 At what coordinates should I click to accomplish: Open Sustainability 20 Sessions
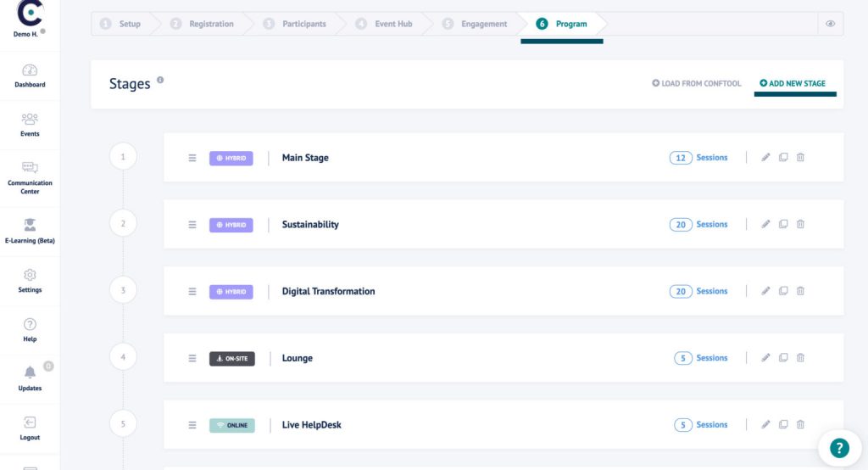[698, 225]
